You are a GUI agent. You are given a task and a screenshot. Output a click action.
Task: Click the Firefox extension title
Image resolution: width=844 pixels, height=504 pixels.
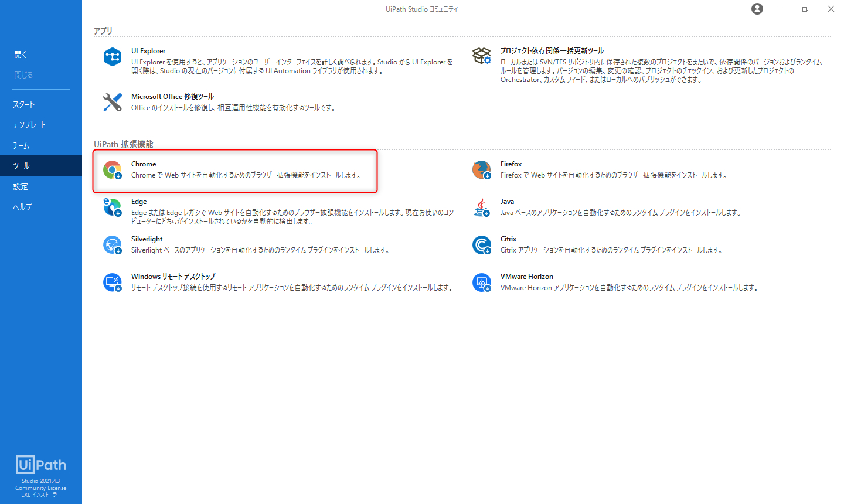point(511,164)
